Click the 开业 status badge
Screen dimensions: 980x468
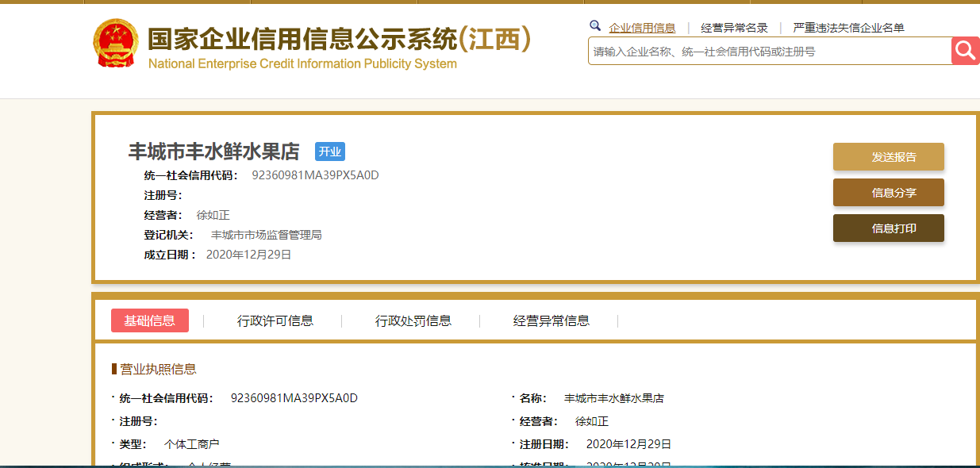tap(330, 152)
